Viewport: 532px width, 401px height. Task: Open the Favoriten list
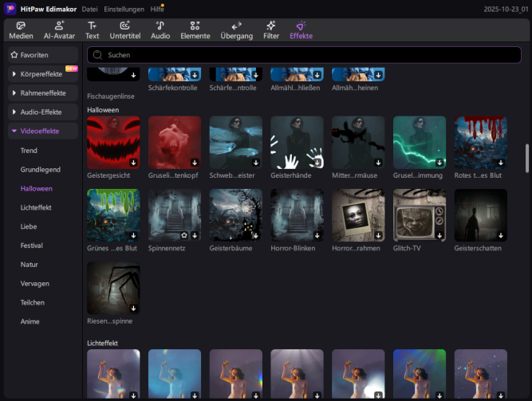(x=43, y=55)
